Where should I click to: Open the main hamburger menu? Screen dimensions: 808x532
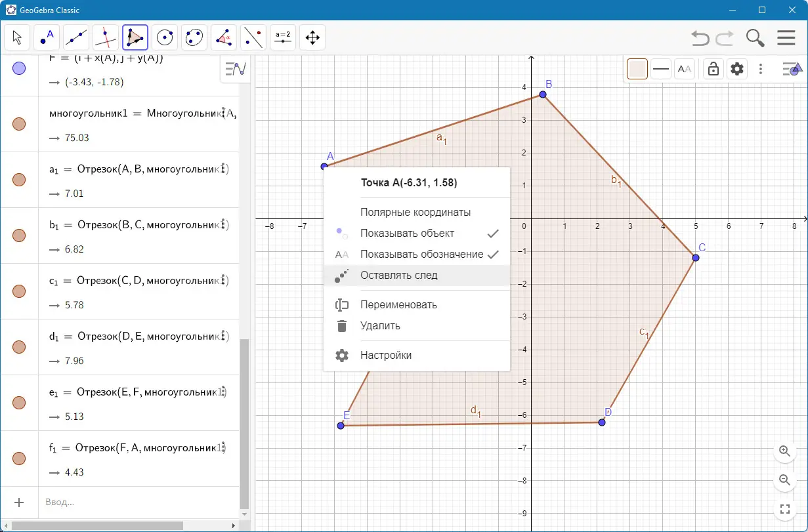[786, 38]
